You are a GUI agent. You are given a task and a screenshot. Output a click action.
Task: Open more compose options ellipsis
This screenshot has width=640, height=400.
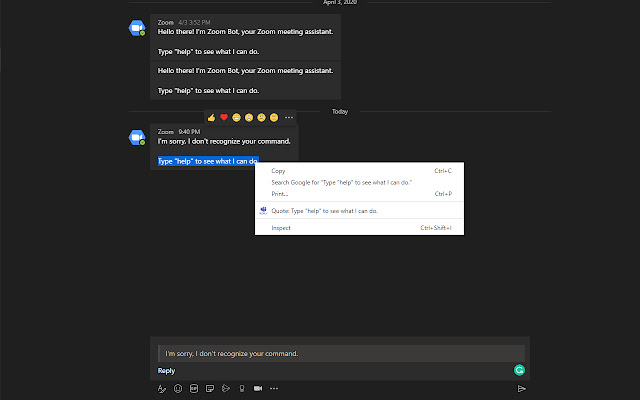point(274,389)
